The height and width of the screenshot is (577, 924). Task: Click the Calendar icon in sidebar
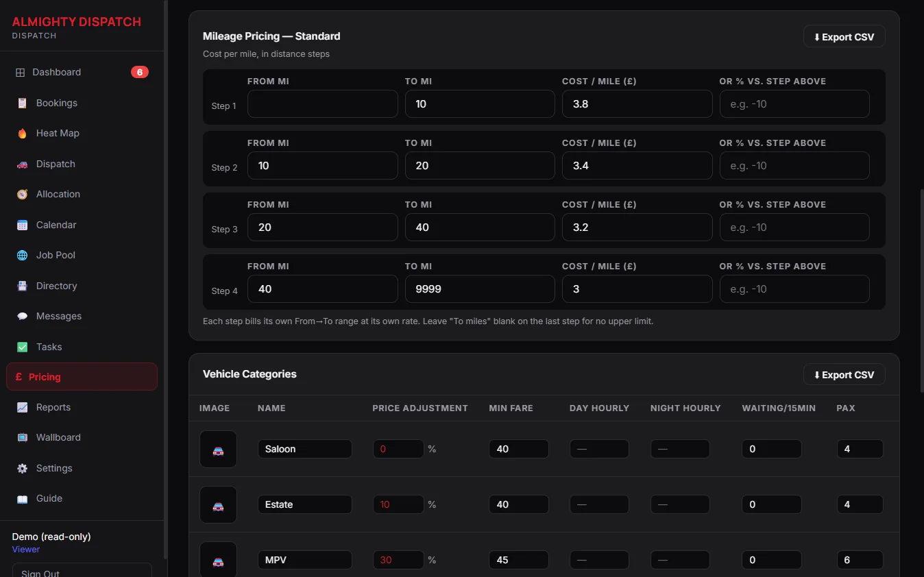pos(23,225)
